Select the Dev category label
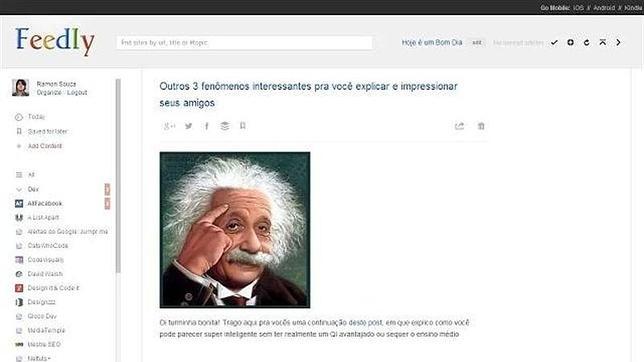The width and height of the screenshot is (644, 362). [x=33, y=189]
